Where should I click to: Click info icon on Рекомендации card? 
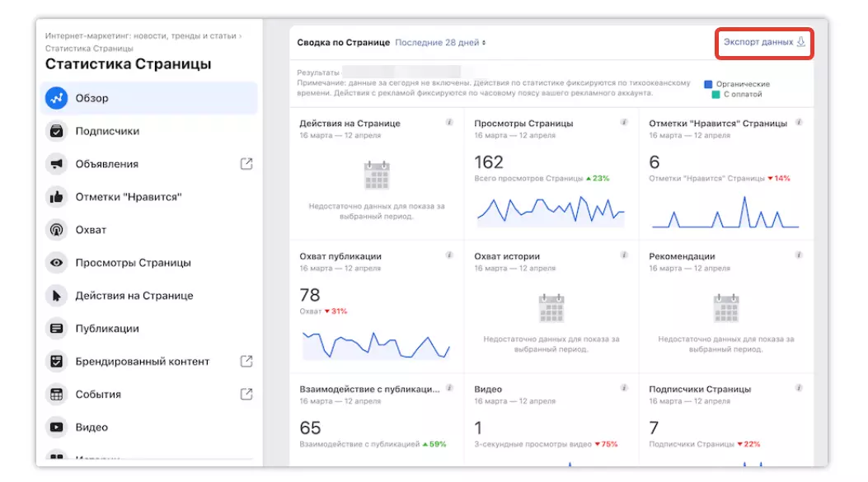[799, 255]
